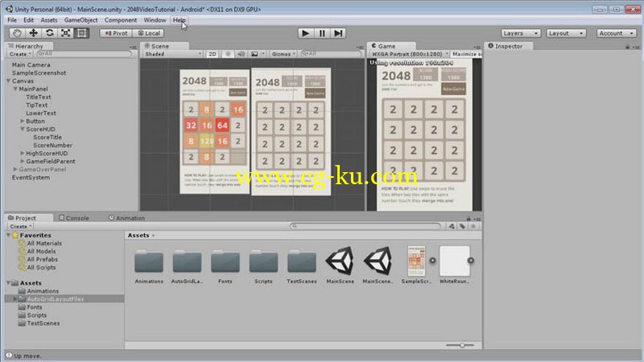Expand the HighScoreHUD node
The image size is (644, 362).
point(23,153)
